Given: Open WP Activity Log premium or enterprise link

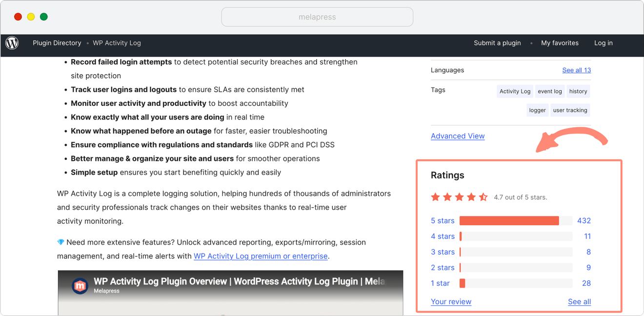Looking at the screenshot, I should click(261, 256).
